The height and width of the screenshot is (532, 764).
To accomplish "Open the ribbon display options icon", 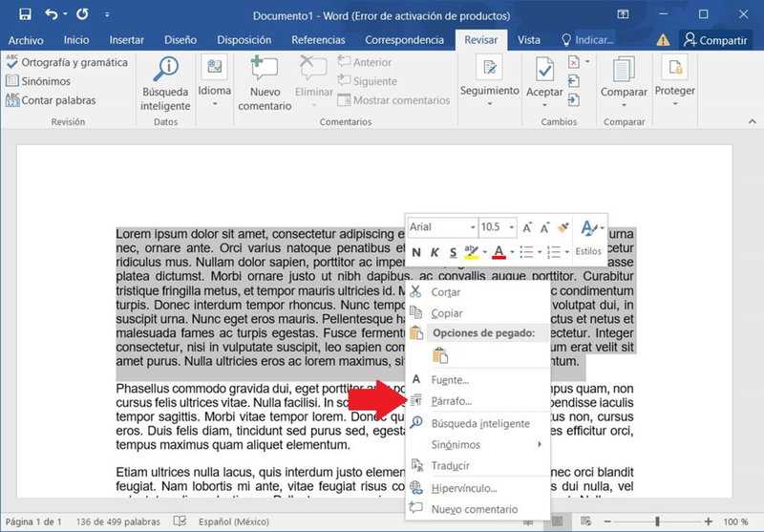I will point(623,14).
